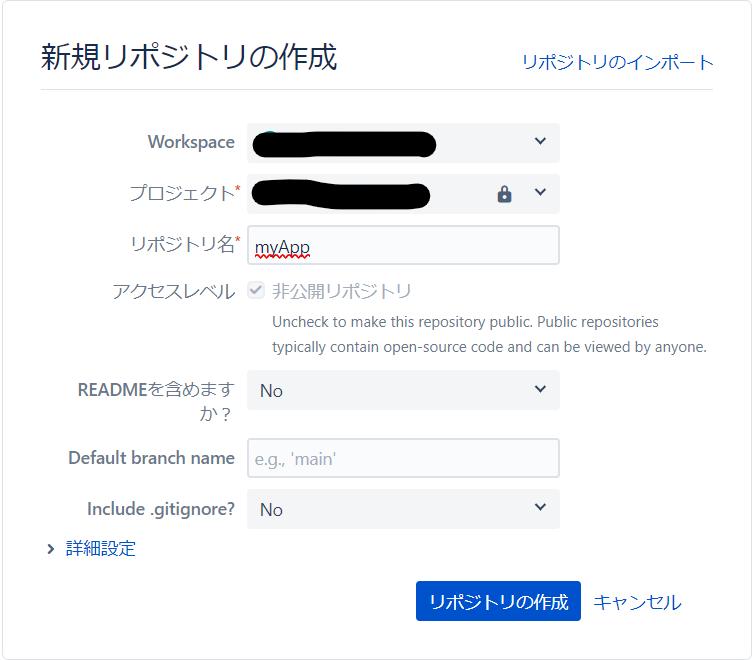Image resolution: width=752 pixels, height=660 pixels.
Task: Click the lock icon in project field
Action: click(504, 194)
